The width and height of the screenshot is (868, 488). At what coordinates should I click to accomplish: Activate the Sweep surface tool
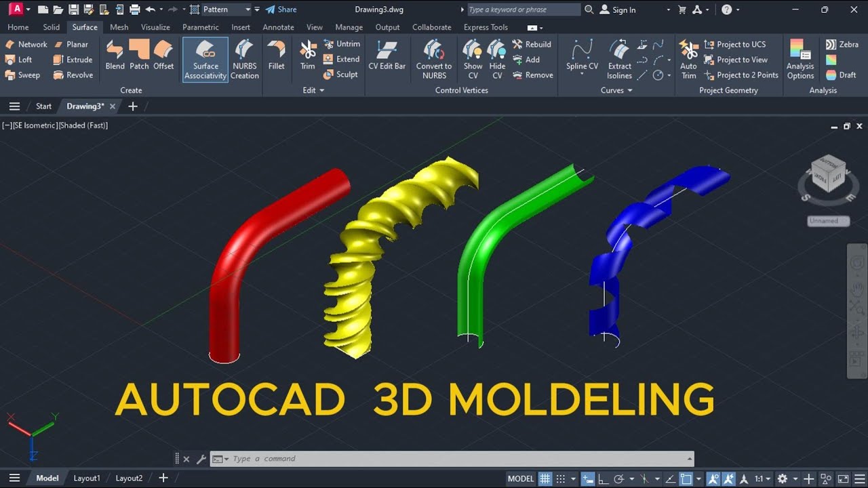(x=22, y=75)
